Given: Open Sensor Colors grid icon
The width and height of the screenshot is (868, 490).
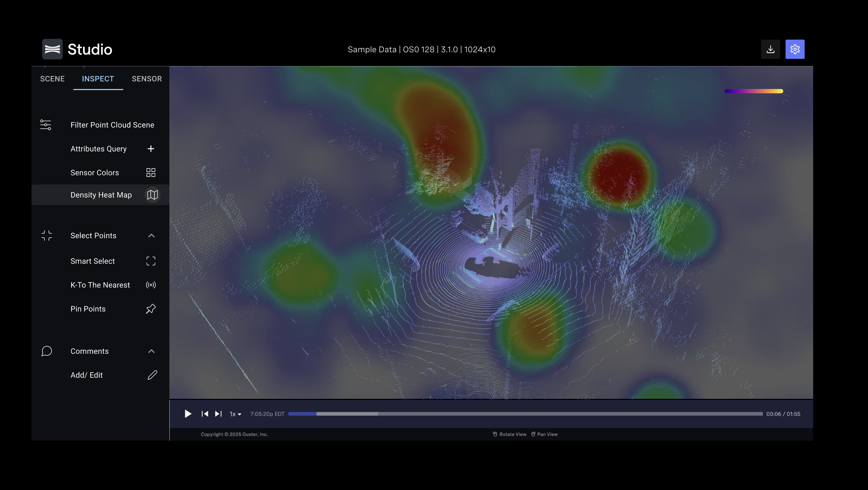Looking at the screenshot, I should pos(151,173).
